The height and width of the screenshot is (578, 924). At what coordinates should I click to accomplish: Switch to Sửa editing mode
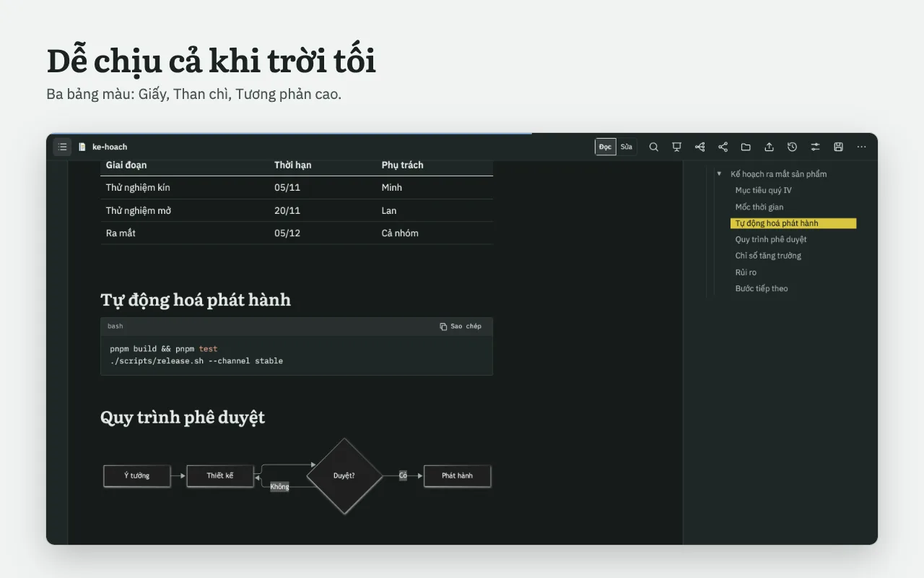[x=626, y=147]
